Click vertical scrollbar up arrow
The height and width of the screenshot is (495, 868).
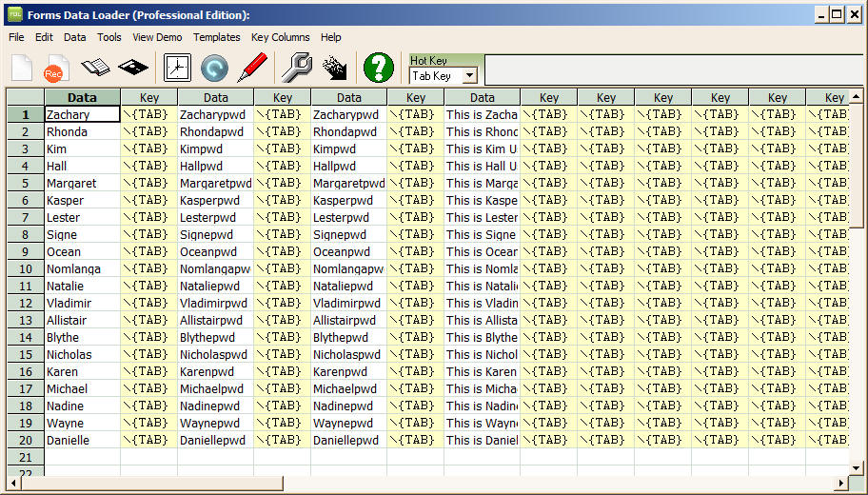click(856, 97)
